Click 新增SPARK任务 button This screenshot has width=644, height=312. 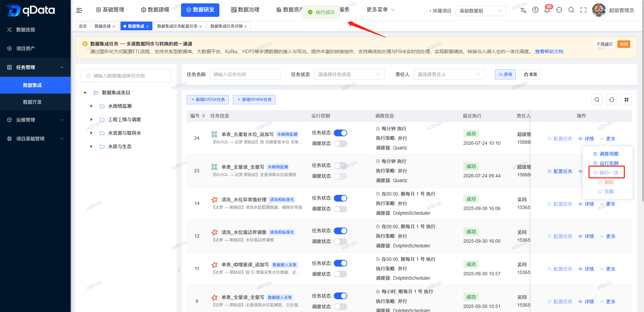[x=254, y=100]
